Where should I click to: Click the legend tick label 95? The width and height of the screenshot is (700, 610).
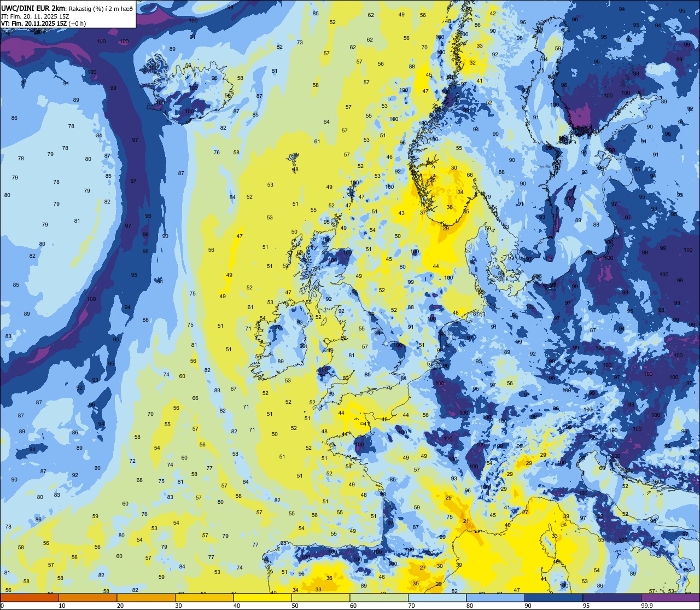586,606
